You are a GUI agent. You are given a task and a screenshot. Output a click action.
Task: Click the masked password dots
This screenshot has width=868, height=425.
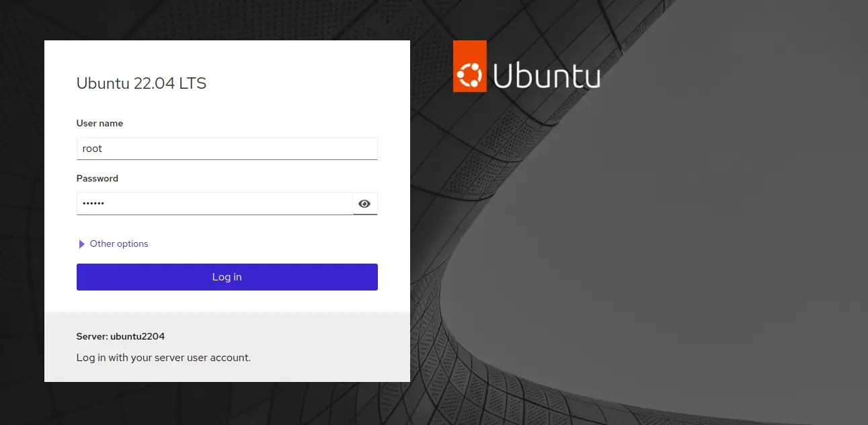coord(93,204)
